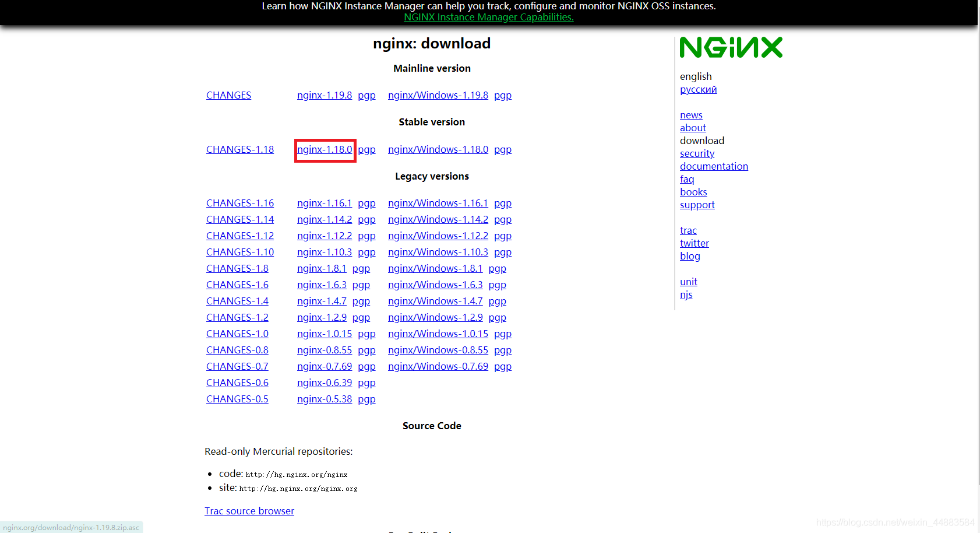Download nginx/Windows-1.2.9
This screenshot has height=533, width=980.
pos(435,317)
